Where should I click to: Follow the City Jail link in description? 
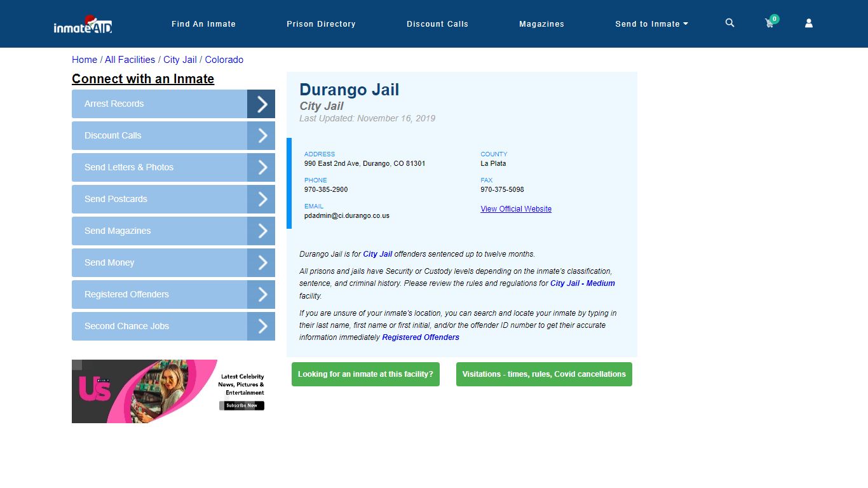tap(377, 254)
